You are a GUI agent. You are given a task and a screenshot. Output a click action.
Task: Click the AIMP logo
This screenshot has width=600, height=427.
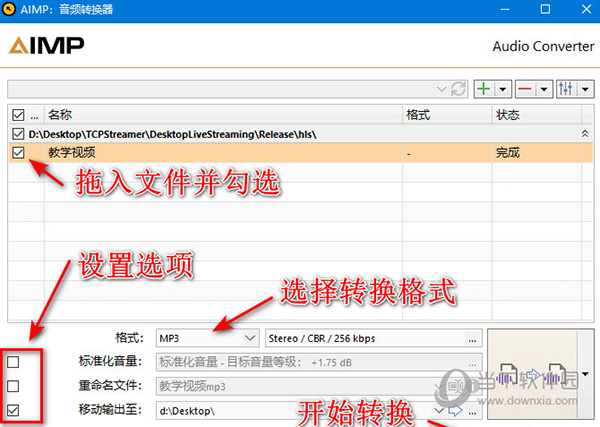(x=46, y=46)
